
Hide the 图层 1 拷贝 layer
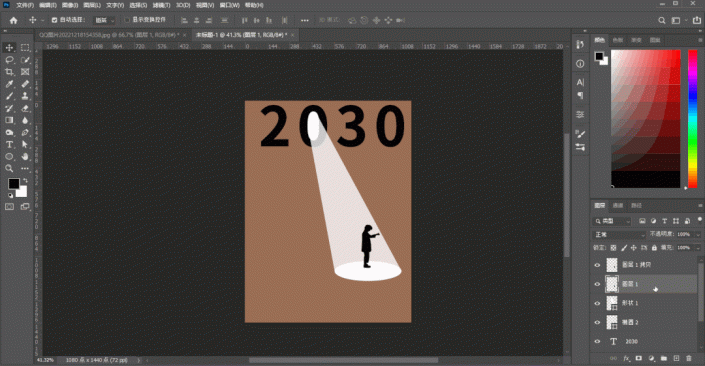(x=597, y=265)
